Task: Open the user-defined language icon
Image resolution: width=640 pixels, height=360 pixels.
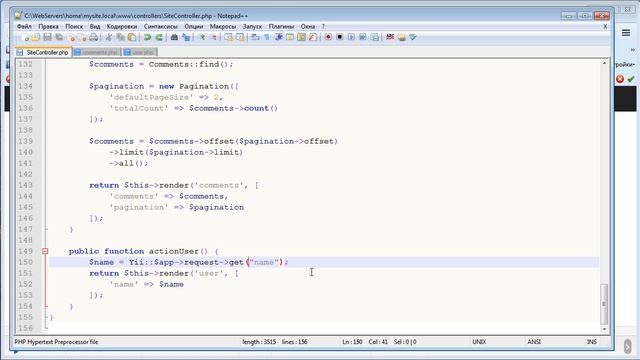Action: tap(290, 38)
